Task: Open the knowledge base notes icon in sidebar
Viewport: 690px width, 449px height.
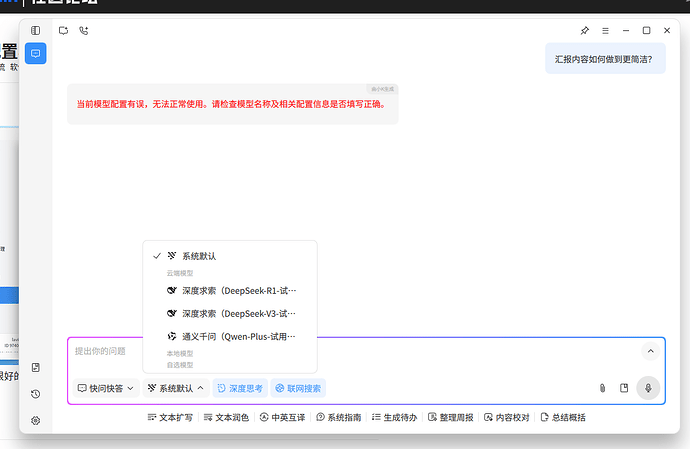Action: [36, 367]
